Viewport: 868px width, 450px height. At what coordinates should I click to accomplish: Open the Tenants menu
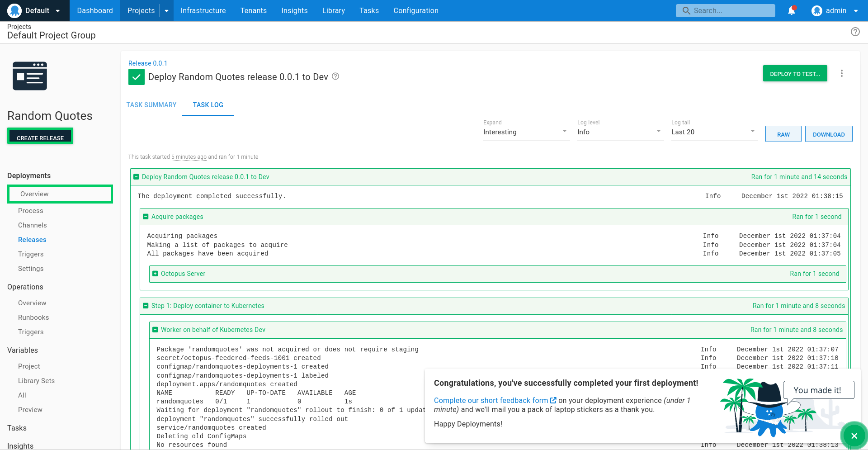pyautogui.click(x=253, y=10)
